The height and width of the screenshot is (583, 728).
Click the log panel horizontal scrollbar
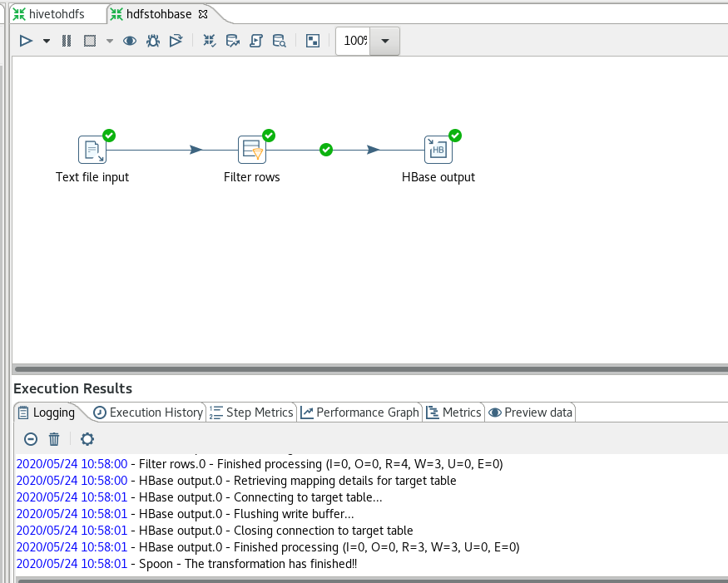(371, 581)
